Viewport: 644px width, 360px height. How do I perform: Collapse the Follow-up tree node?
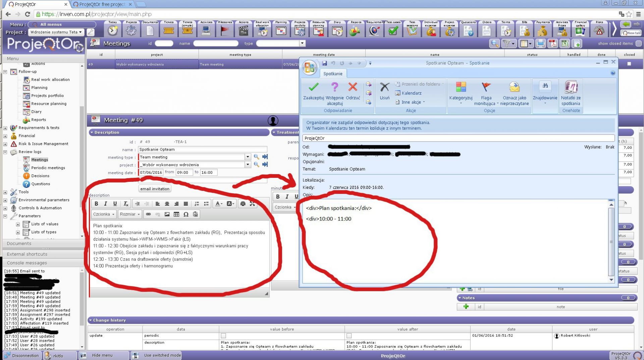click(x=5, y=72)
